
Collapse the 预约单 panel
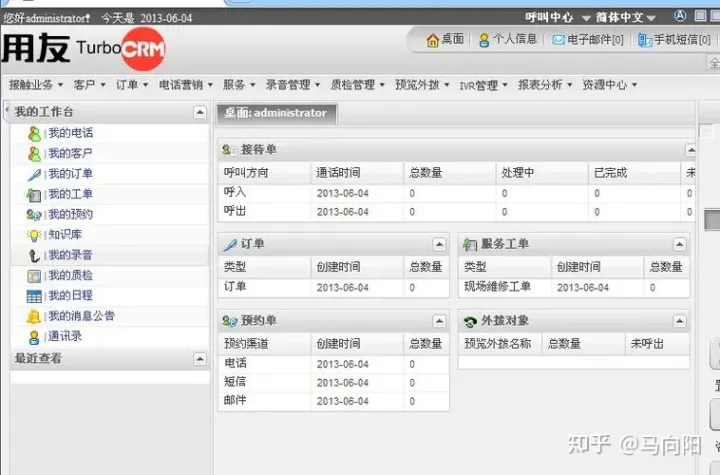click(439, 321)
